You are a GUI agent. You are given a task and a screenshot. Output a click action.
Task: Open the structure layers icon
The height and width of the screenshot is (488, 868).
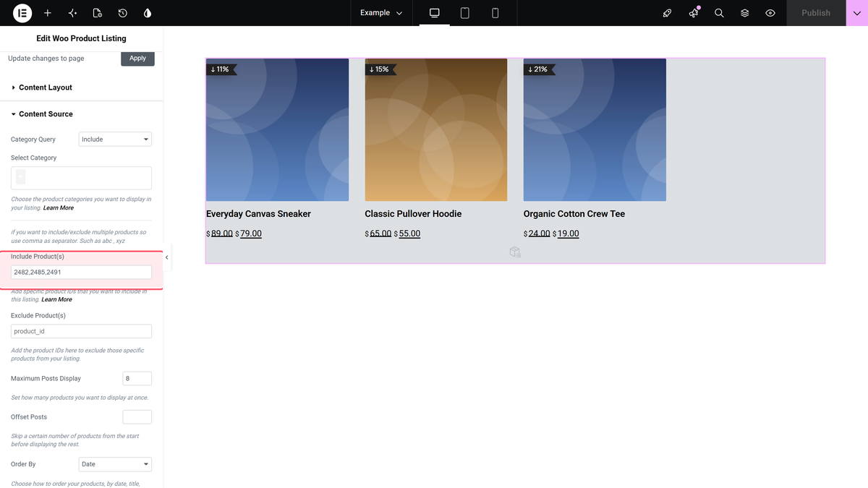coord(744,13)
